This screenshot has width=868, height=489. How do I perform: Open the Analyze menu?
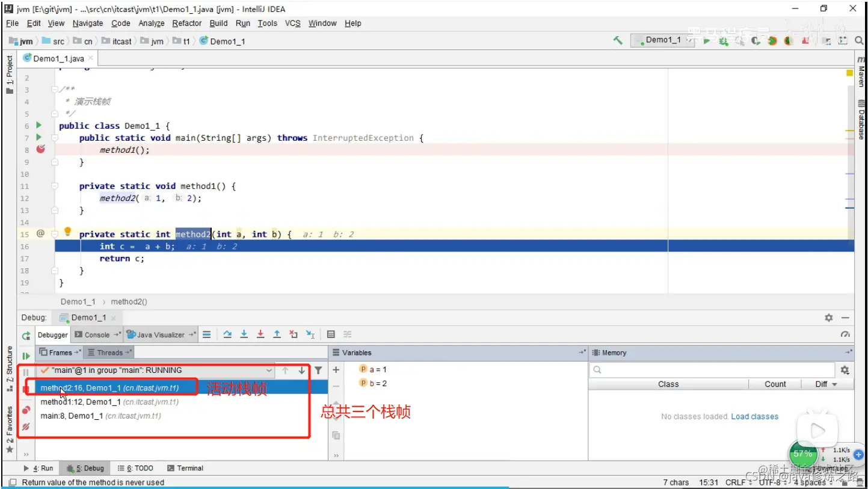(x=152, y=23)
